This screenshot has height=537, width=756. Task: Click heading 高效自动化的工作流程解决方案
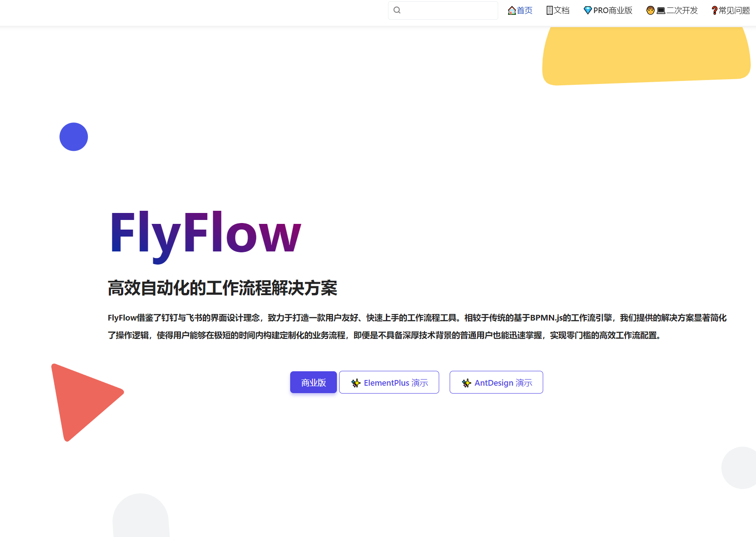(x=222, y=288)
